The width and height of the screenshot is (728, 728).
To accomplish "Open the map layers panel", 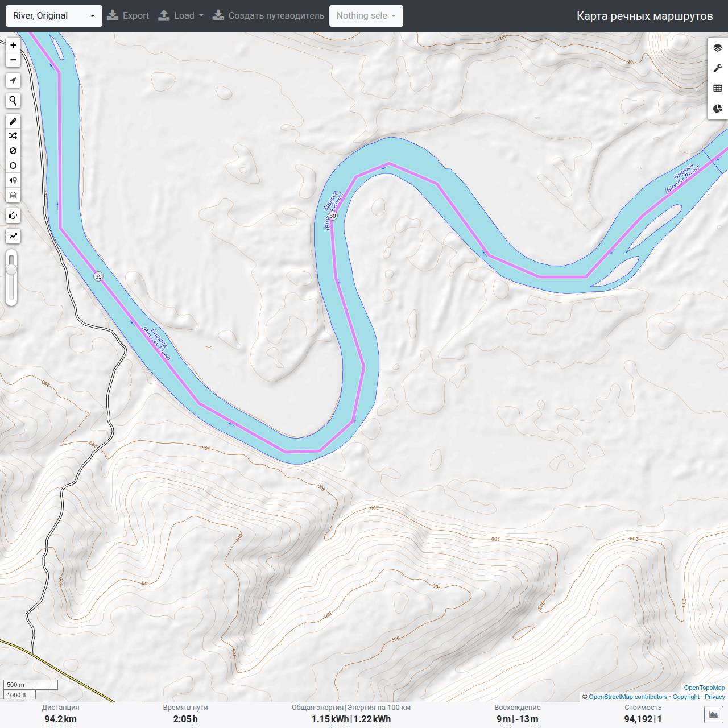I will (718, 48).
